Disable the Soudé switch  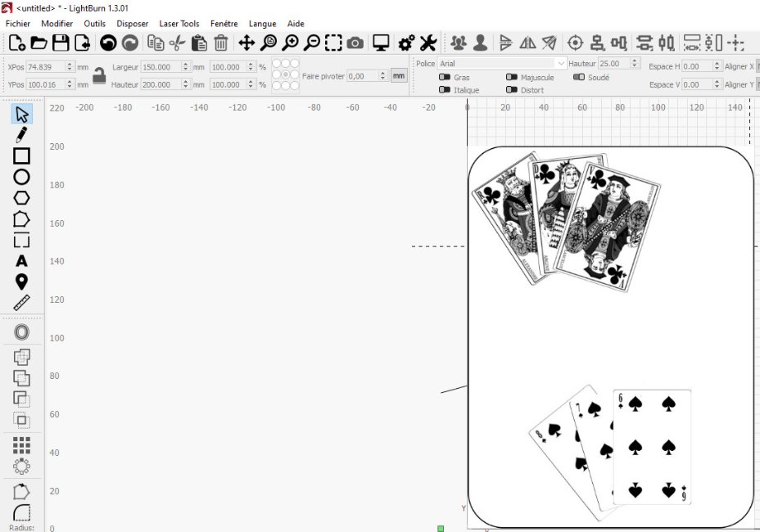[579, 77]
